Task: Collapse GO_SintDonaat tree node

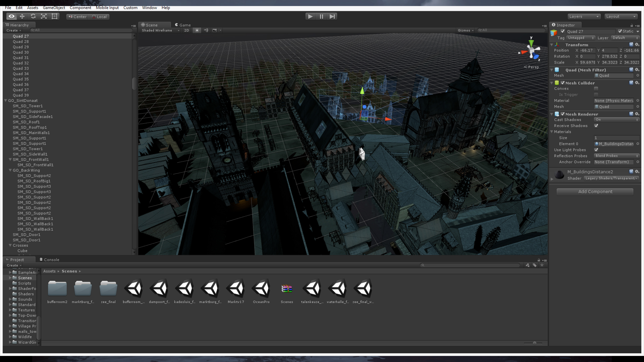Action: (6, 100)
